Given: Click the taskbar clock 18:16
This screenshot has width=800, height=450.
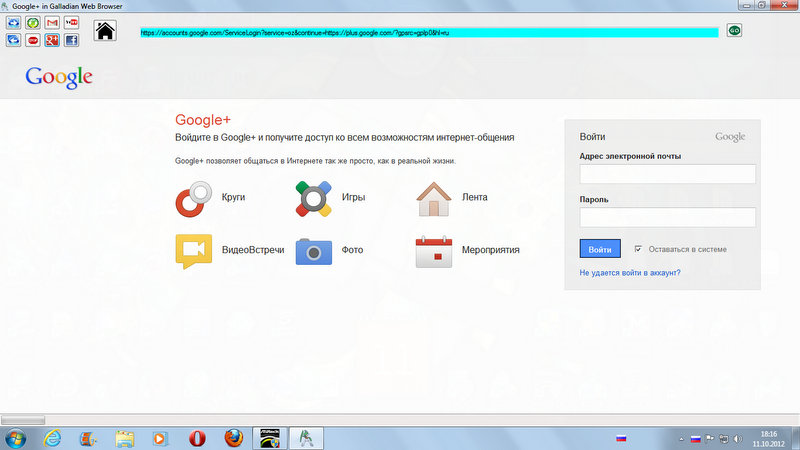Looking at the screenshot, I should (x=768, y=439).
